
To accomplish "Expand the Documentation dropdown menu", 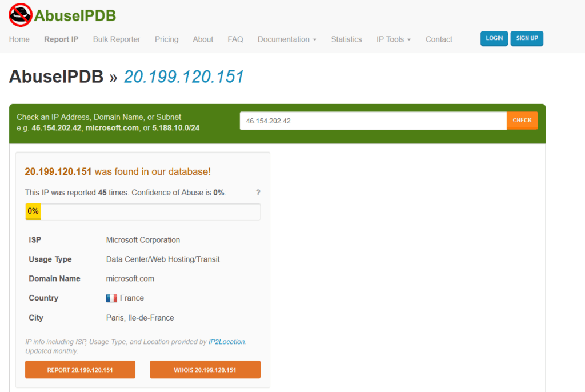I will (287, 39).
